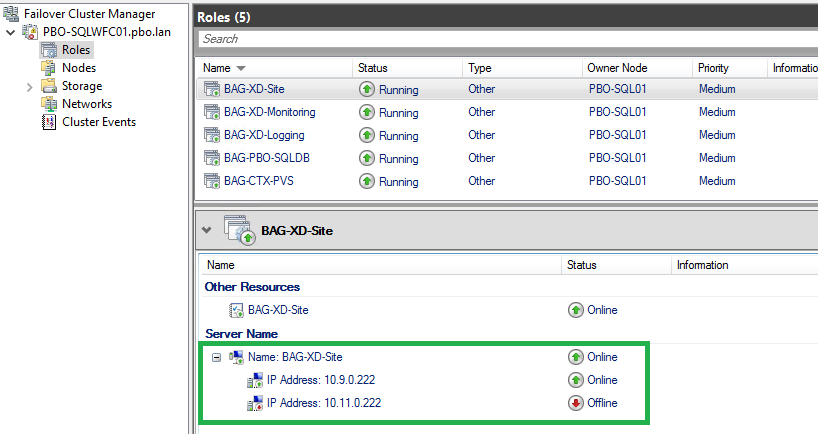Click the BAG-XD-Site resource icon under Other Resources
Screen dimensions: 818x434
(237, 310)
